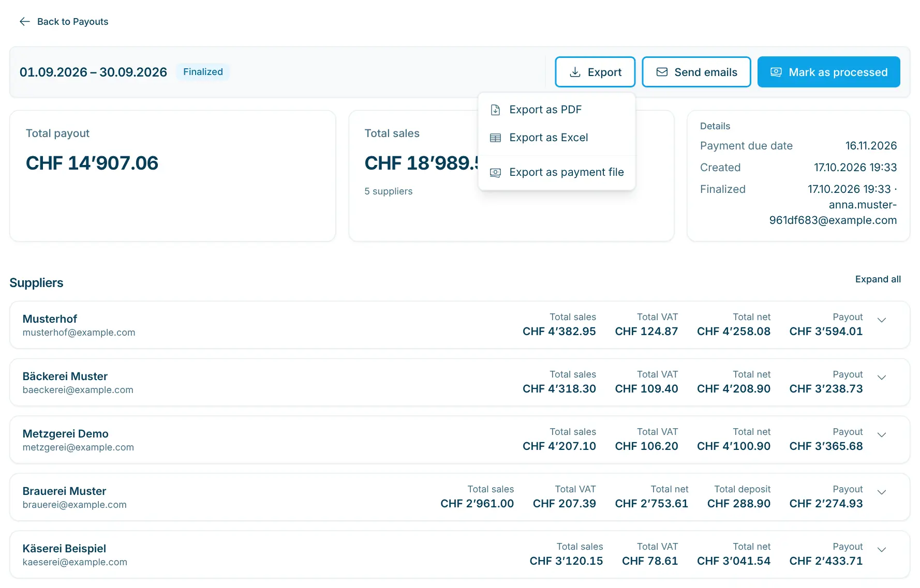This screenshot has height=588, width=920.
Task: Click the back arrow icon
Action: point(24,21)
